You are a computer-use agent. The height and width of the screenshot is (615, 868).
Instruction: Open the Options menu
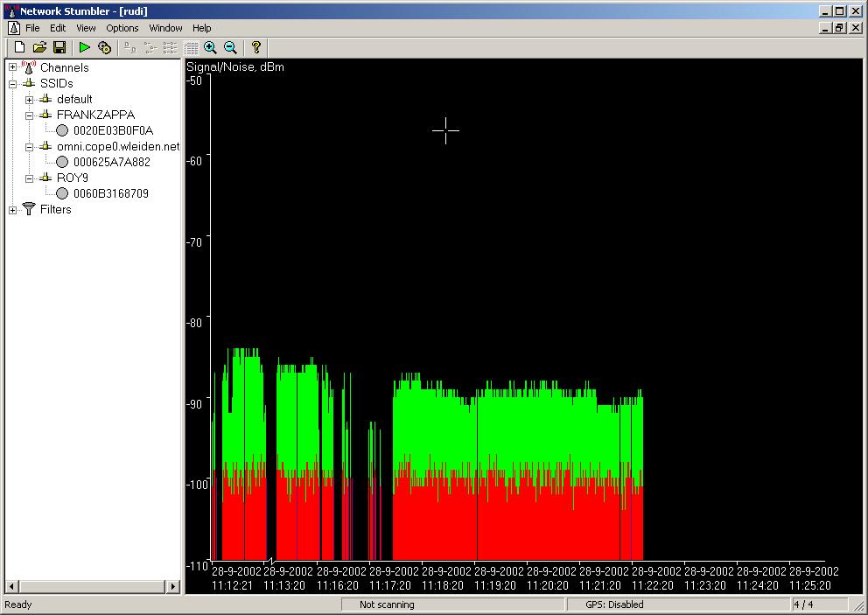[122, 28]
